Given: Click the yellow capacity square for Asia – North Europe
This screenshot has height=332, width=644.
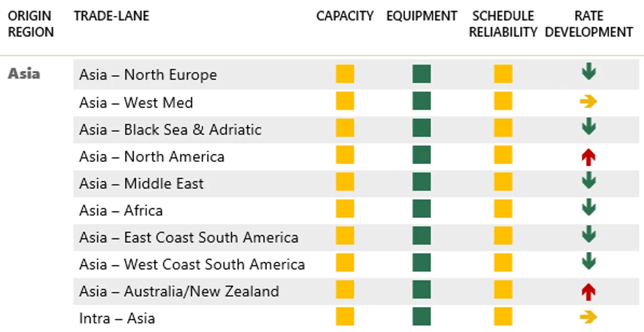Looking at the screenshot, I should pyautogui.click(x=345, y=74).
